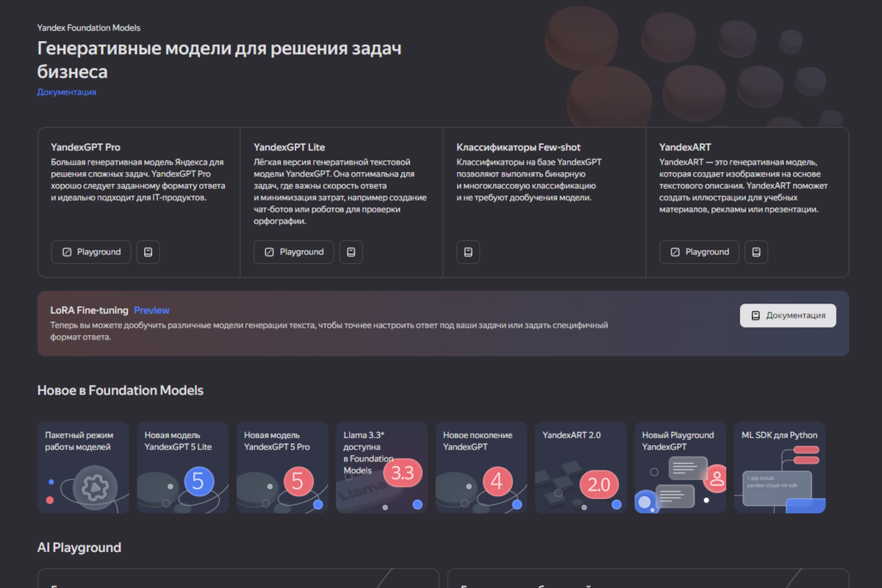The width and height of the screenshot is (882, 588).
Task: Select the YandexART card heading
Action: [685, 147]
